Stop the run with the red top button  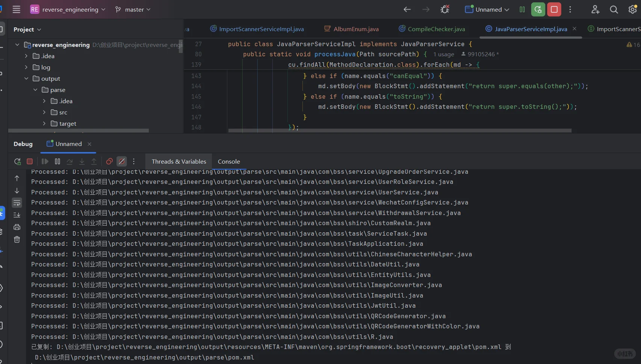(x=554, y=9)
